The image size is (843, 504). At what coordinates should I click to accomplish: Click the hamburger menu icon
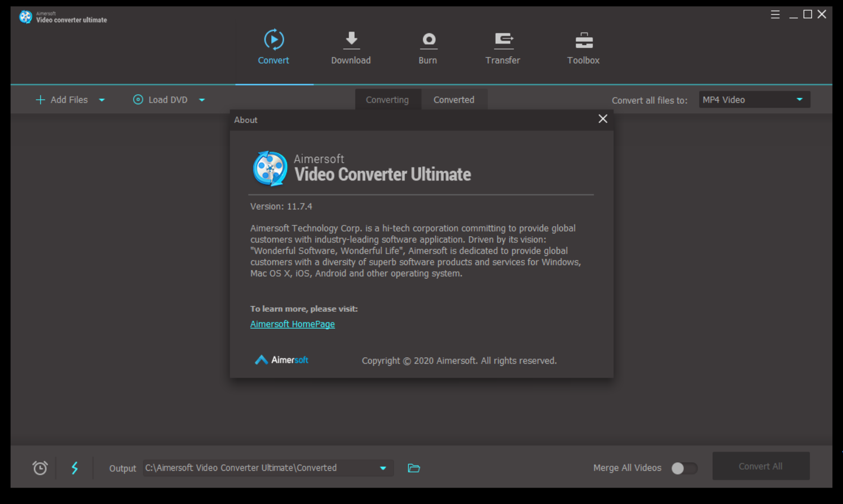pyautogui.click(x=775, y=15)
